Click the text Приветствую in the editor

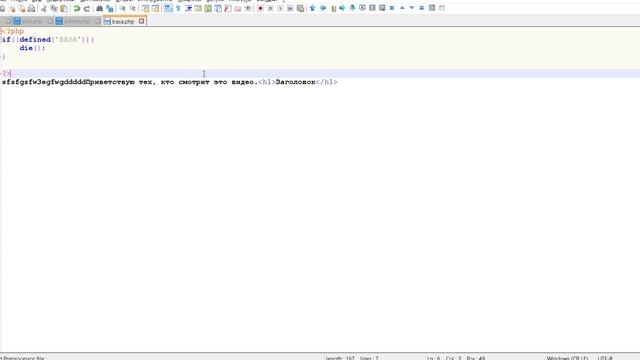pos(110,82)
